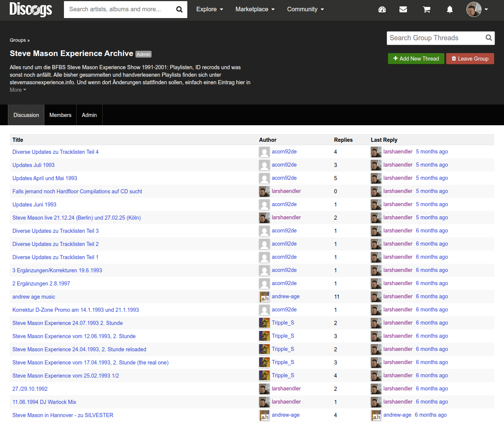Click larshaendler avatar in Hardfloor Compilations author column
Image resolution: width=504 pixels, height=422 pixels.
coord(264,191)
